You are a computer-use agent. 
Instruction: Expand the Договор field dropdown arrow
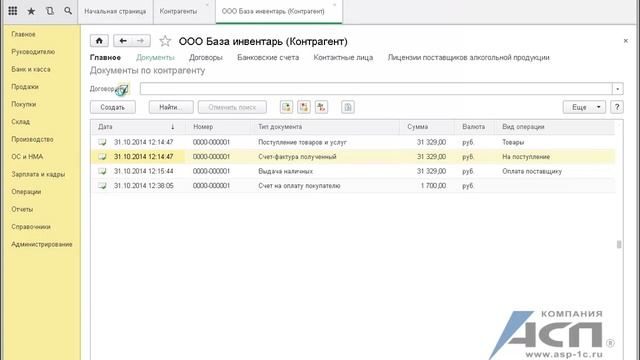tap(618, 89)
